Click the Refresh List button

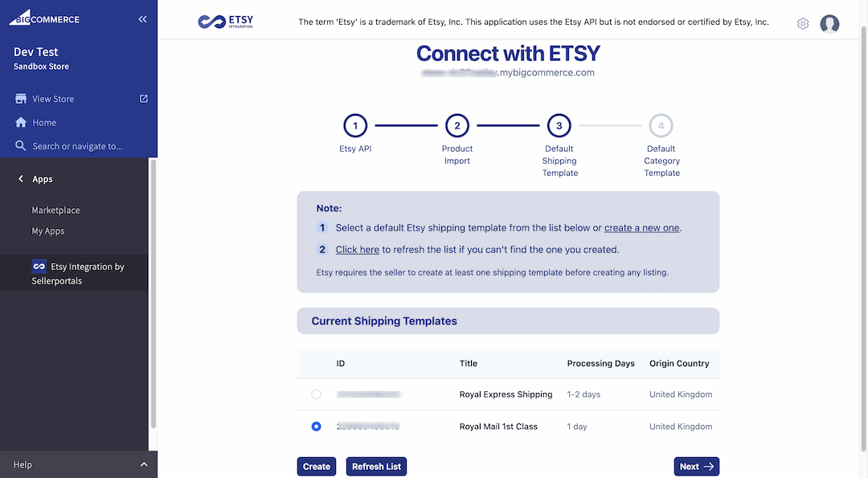(x=376, y=467)
